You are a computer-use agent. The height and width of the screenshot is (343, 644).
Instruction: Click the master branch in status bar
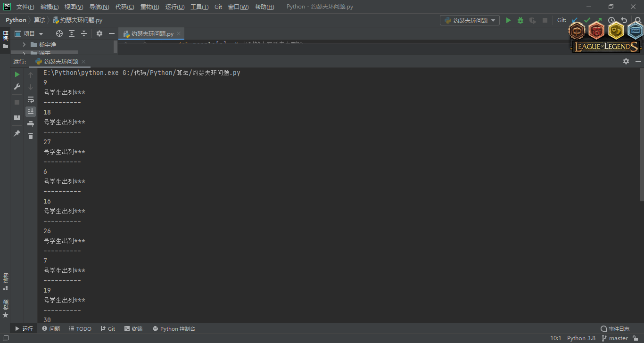point(618,338)
